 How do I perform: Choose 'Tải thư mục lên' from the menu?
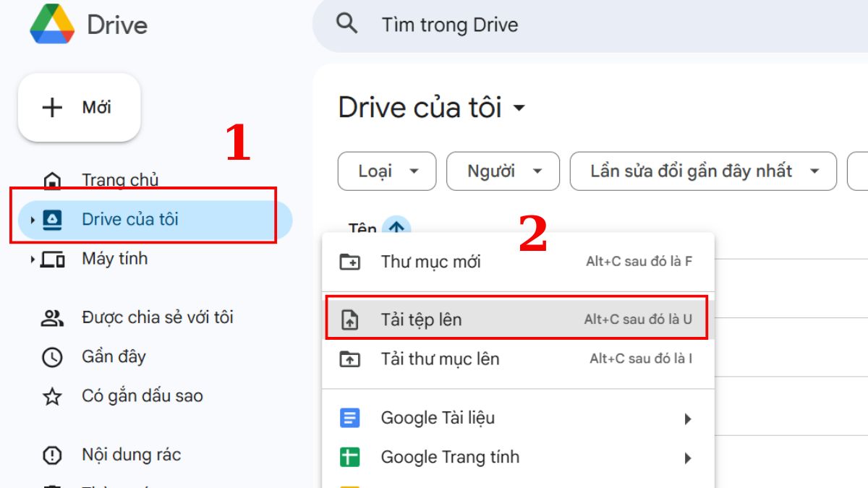point(518,359)
